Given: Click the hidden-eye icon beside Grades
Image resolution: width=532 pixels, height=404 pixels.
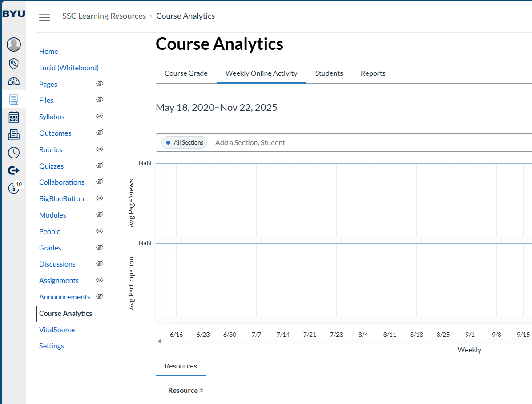Looking at the screenshot, I should click(x=99, y=247).
